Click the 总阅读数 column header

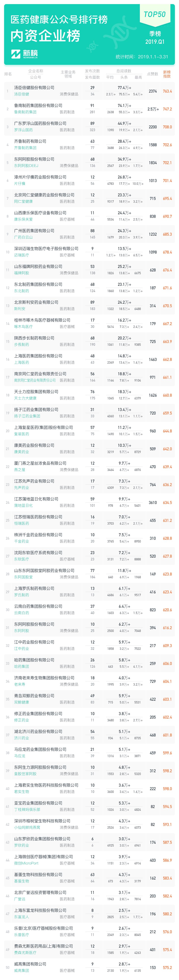[124, 71]
